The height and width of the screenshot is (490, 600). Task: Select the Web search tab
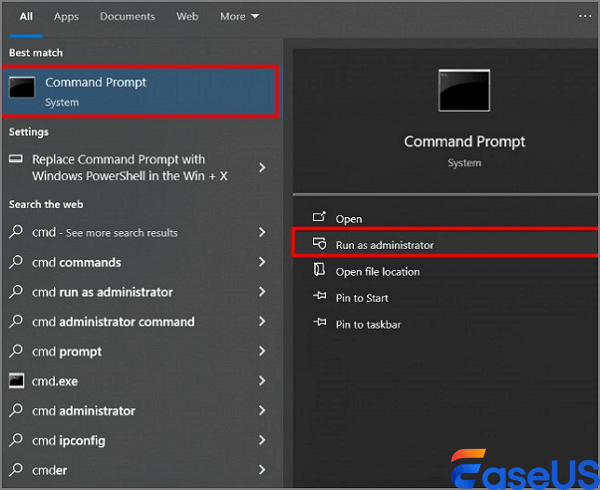tap(187, 17)
